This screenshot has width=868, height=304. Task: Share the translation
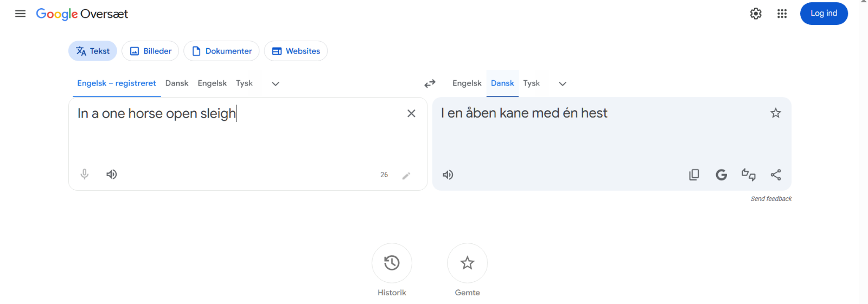tap(776, 175)
